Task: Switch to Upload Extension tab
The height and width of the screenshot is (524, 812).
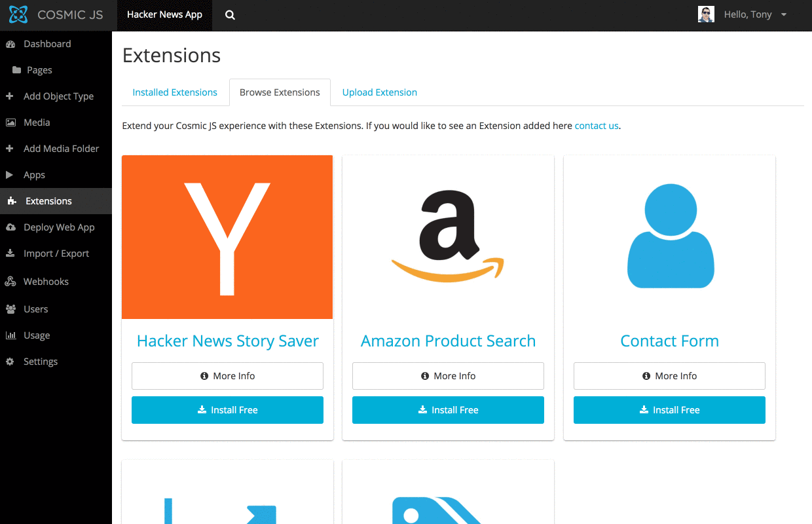Action: [380, 92]
